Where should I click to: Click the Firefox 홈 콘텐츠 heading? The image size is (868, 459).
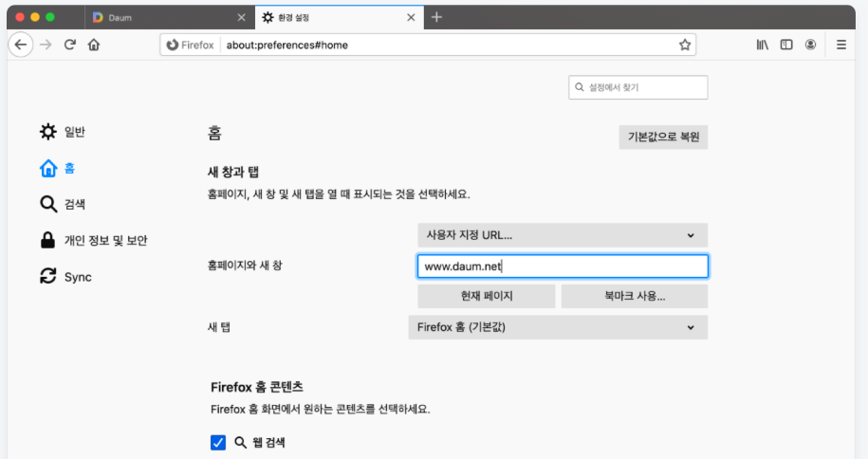(257, 387)
